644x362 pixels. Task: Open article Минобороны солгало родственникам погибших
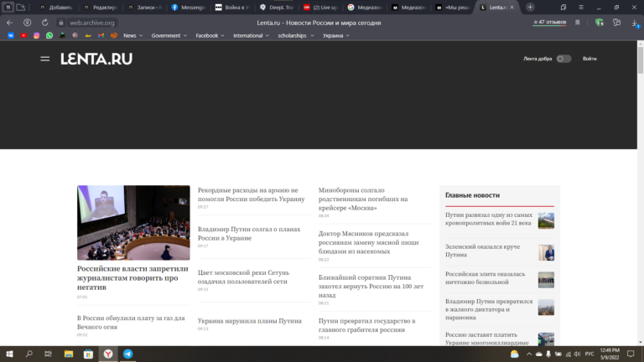tap(363, 199)
